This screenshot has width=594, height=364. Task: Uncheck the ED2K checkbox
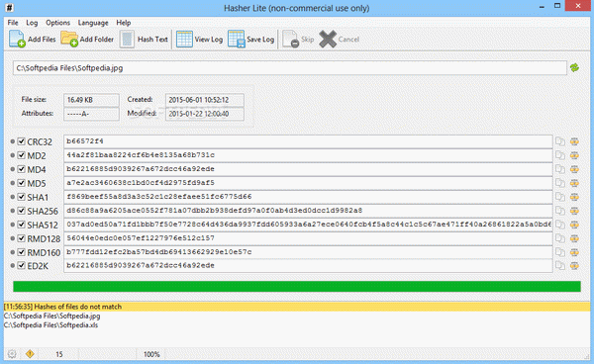point(21,266)
